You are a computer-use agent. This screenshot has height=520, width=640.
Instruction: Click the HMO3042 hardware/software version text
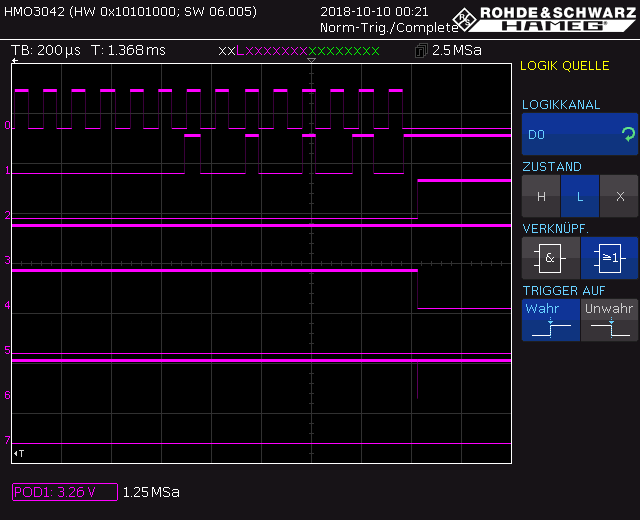tap(131, 11)
